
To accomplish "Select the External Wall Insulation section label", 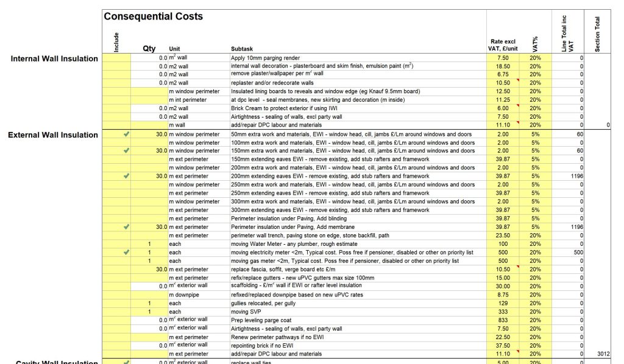I will [52, 135].
